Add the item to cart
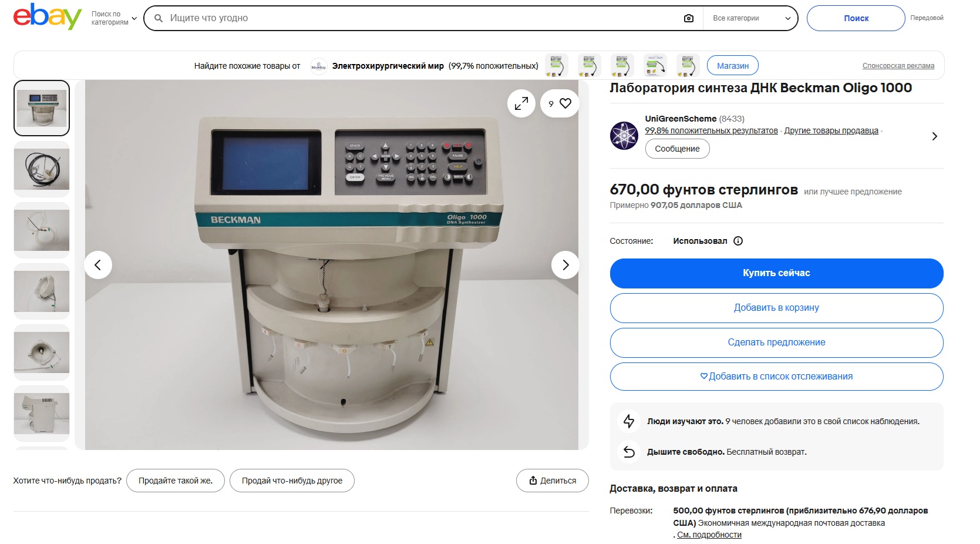Image resolution: width=980 pixels, height=544 pixels. tap(776, 308)
